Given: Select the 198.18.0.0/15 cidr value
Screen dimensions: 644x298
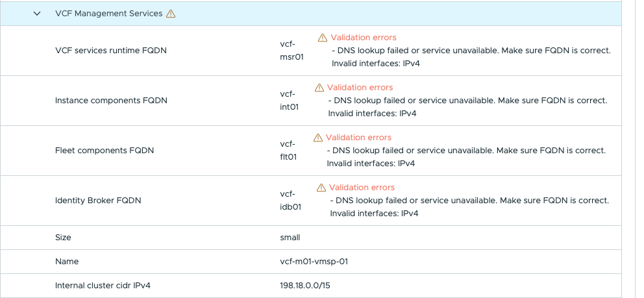Looking at the screenshot, I should coord(304,285).
